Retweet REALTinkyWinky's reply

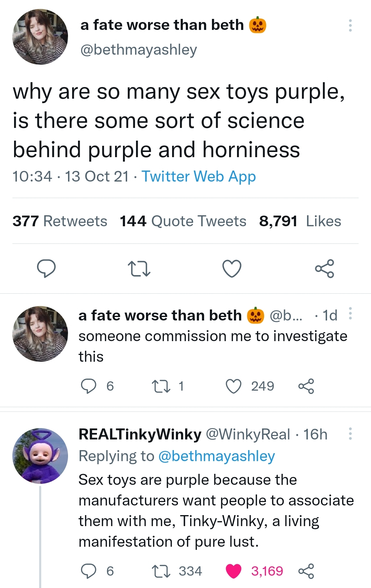(x=161, y=571)
